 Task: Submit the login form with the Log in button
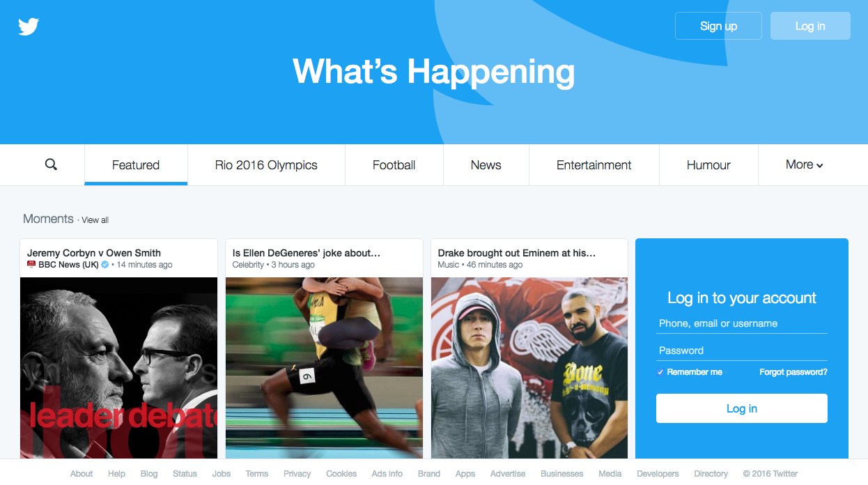tap(742, 408)
